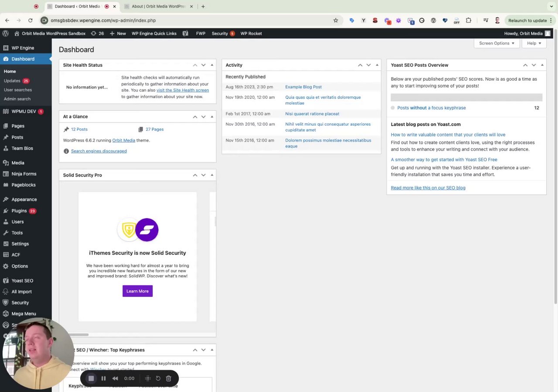Screen dimensions: 558x392
Task: Open the 27 Pages link
Action: (x=154, y=130)
